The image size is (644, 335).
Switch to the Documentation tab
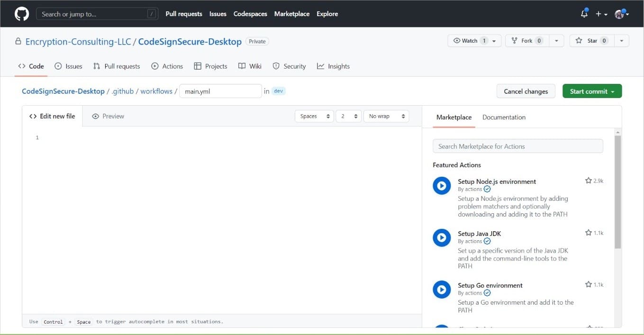(x=504, y=117)
